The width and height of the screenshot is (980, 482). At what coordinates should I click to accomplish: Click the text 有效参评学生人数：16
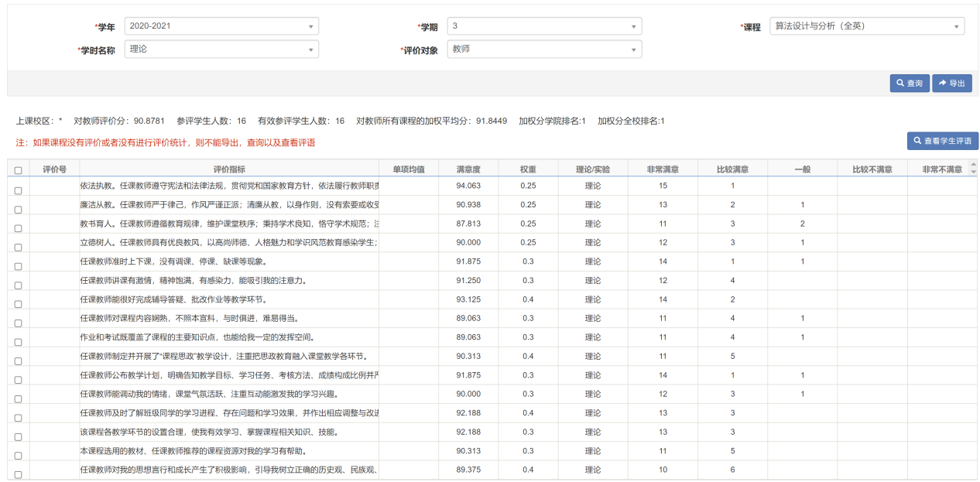[301, 121]
